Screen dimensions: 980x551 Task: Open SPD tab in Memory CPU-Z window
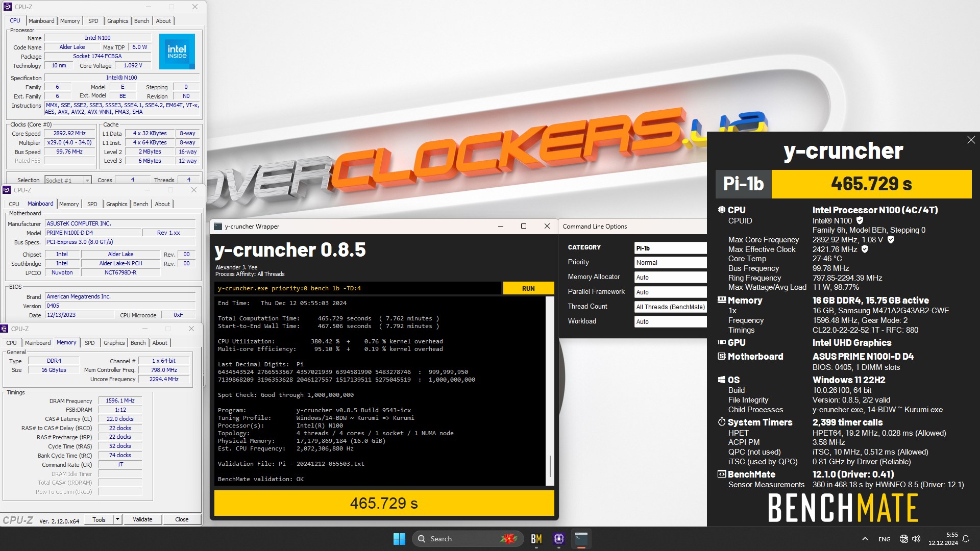(x=89, y=343)
